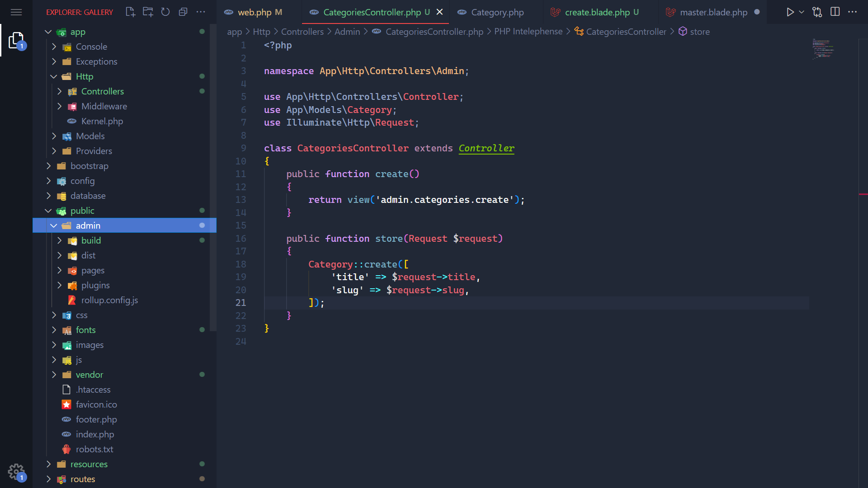Open editor more actions menu
Screen dimensions: 868x488
click(853, 12)
